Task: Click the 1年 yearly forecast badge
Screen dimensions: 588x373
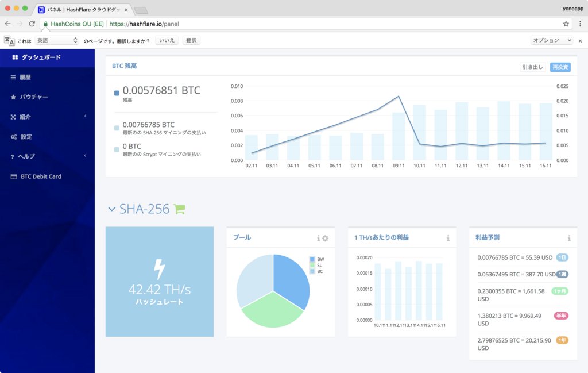Action: pyautogui.click(x=562, y=340)
